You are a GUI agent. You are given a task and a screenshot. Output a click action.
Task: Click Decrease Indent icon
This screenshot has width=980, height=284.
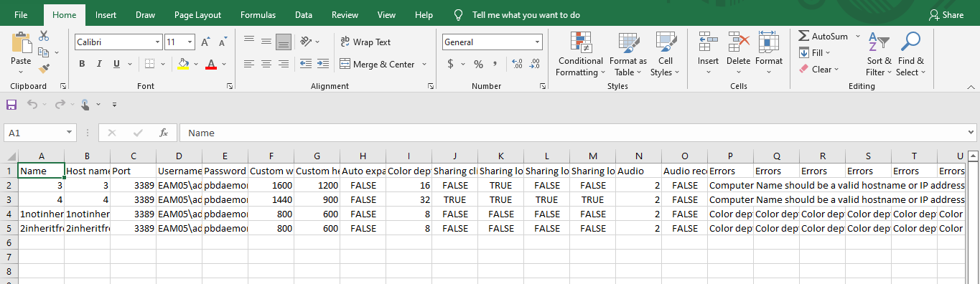coord(305,64)
